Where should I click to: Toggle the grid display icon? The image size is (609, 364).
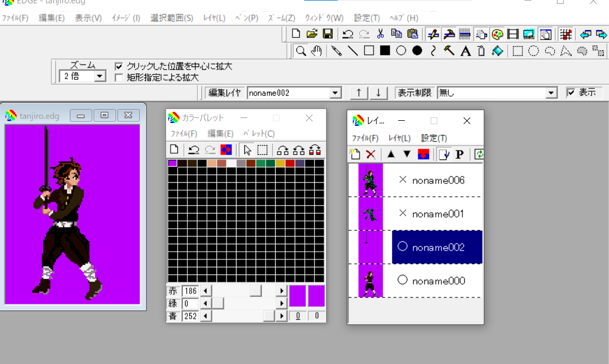[x=566, y=34]
